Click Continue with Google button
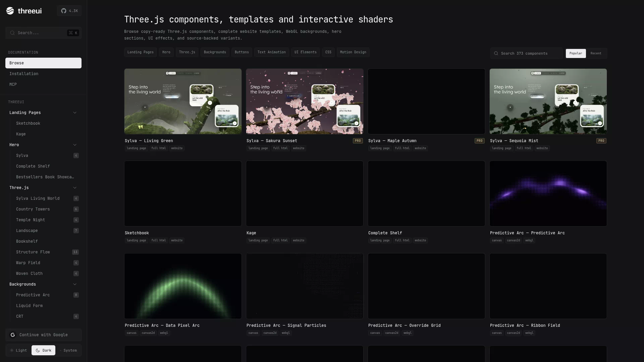This screenshot has width=644, height=362. coord(43,335)
